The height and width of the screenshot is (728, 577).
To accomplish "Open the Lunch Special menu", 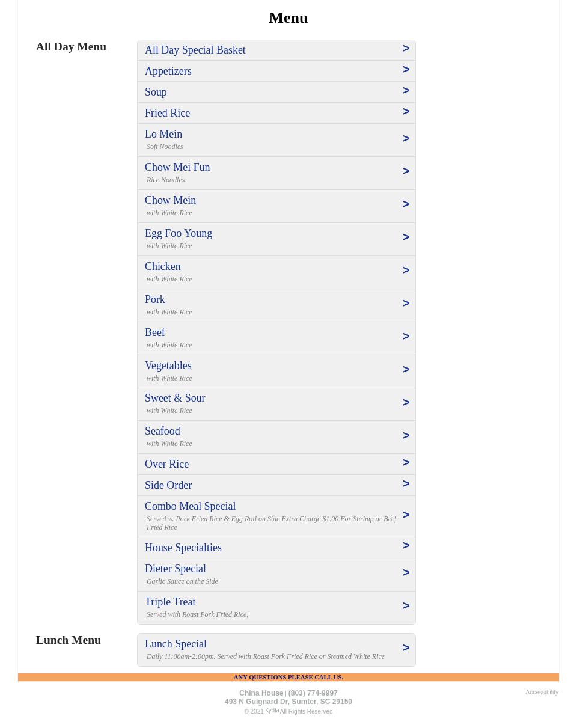I will pyautogui.click(x=176, y=644).
